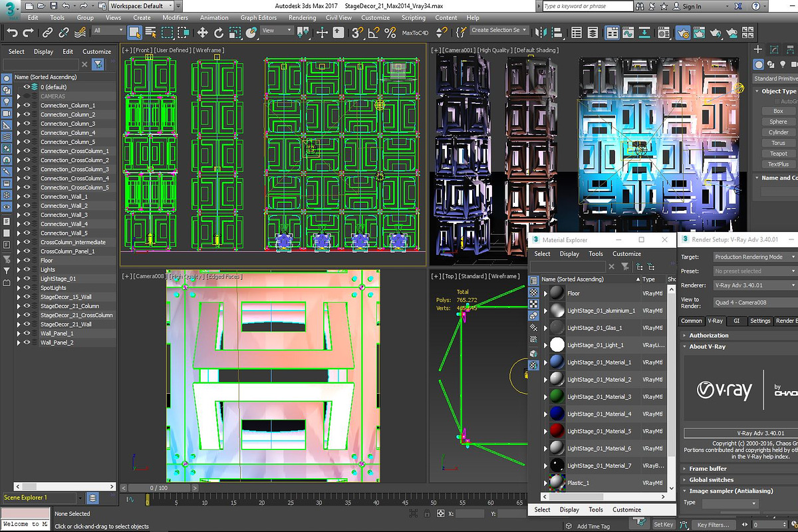798x532 pixels.
Task: Activate the Select and Uniform Scale tool
Action: (234, 32)
